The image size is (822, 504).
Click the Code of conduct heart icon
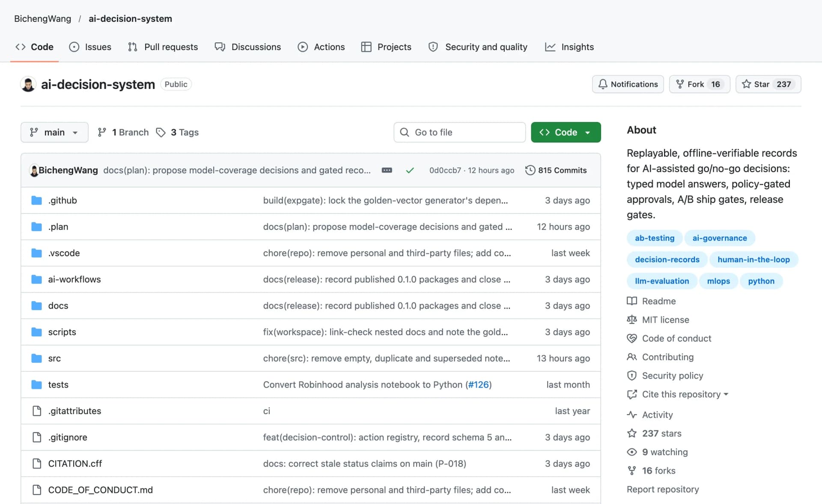click(632, 338)
